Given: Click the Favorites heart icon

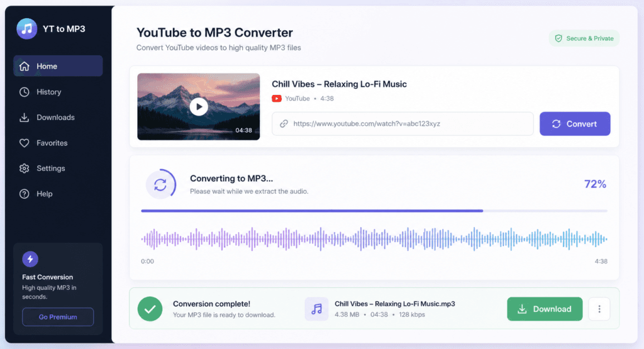Looking at the screenshot, I should point(25,143).
